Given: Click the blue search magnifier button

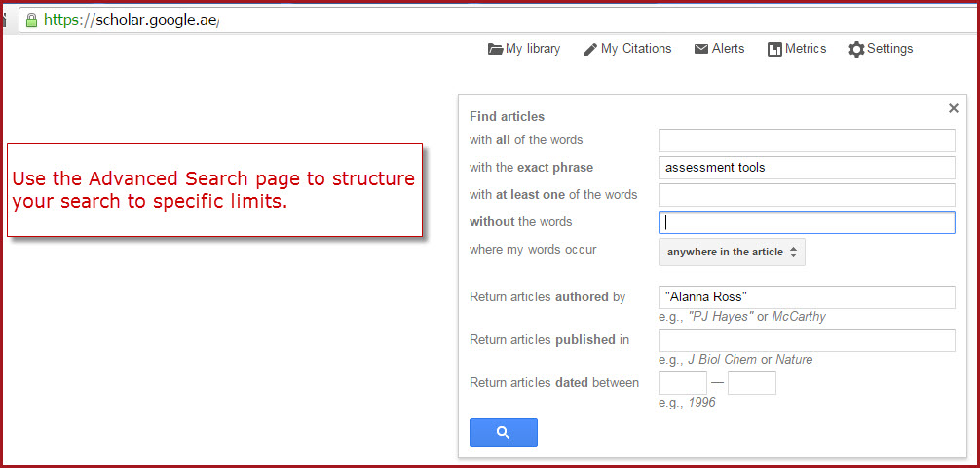Looking at the screenshot, I should click(503, 432).
